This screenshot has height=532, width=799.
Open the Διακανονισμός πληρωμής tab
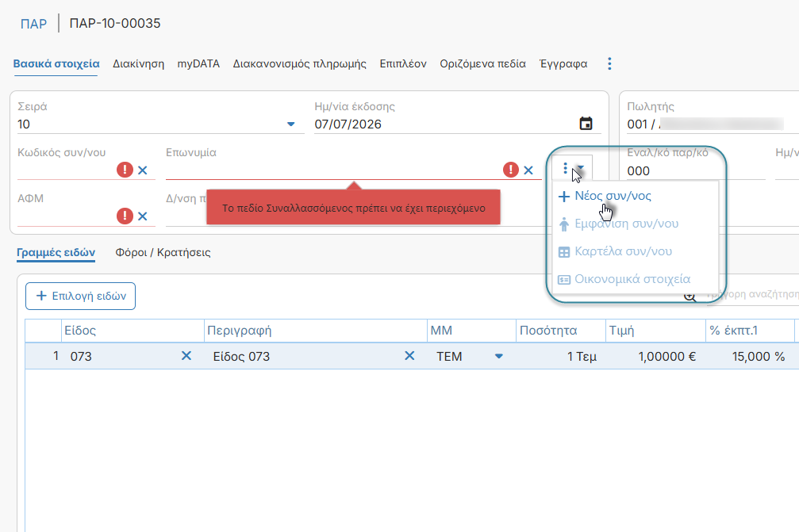300,64
